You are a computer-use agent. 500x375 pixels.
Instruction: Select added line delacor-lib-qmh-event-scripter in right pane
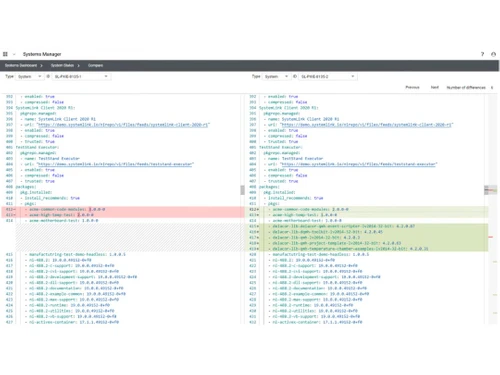click(367, 226)
